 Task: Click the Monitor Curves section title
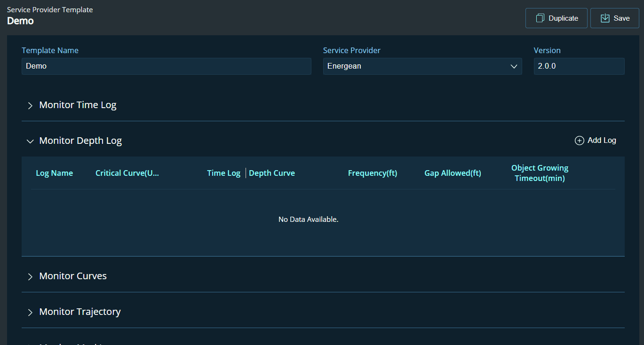[73, 276]
